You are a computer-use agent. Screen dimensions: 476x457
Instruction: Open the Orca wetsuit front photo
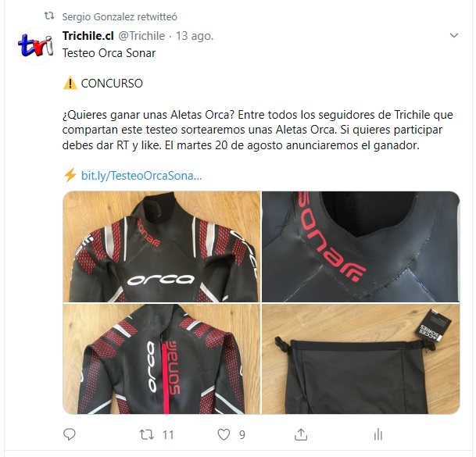pos(162,247)
